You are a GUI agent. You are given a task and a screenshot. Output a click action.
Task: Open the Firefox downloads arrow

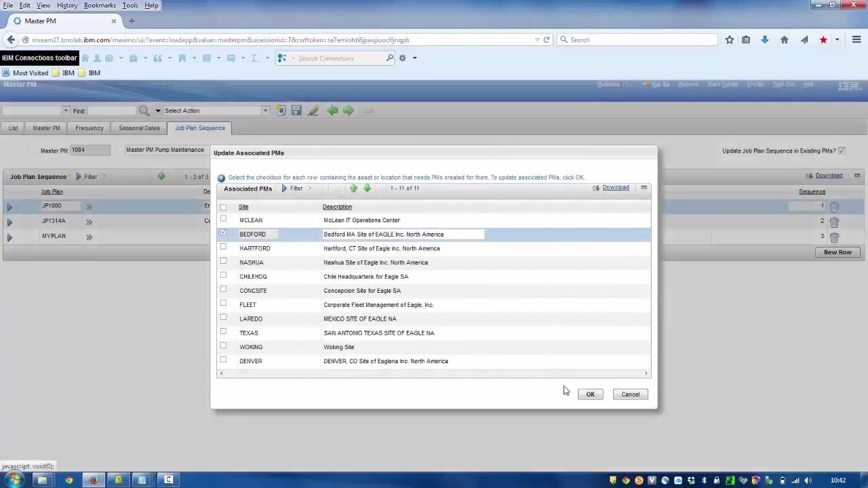coord(765,40)
